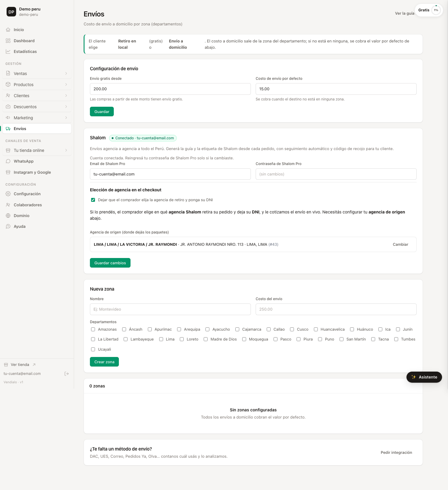Viewport: 448px width, 490px height.
Task: Click the Configuración gear icon
Action: [x=8, y=194]
